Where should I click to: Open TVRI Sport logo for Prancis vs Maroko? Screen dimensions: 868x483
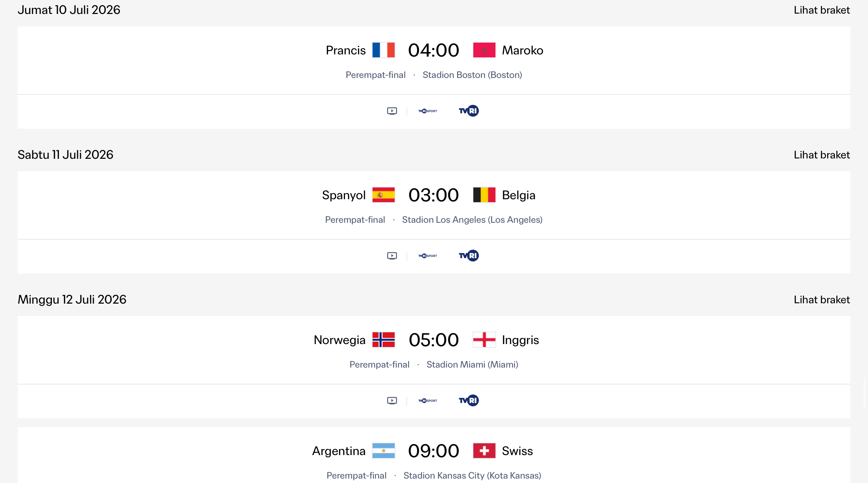point(428,111)
